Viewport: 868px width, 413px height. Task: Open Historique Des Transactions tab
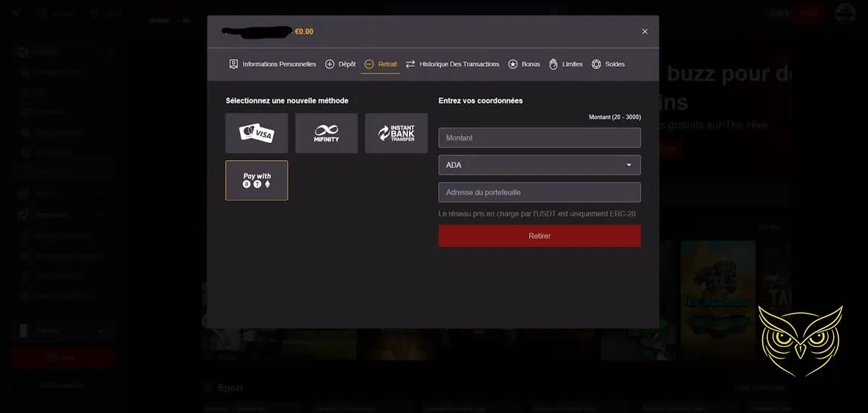[452, 65]
